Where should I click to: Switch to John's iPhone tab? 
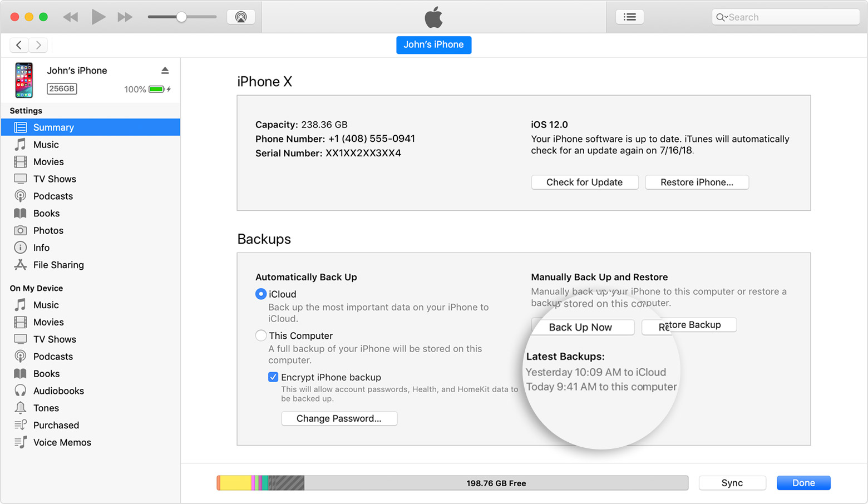pos(433,45)
